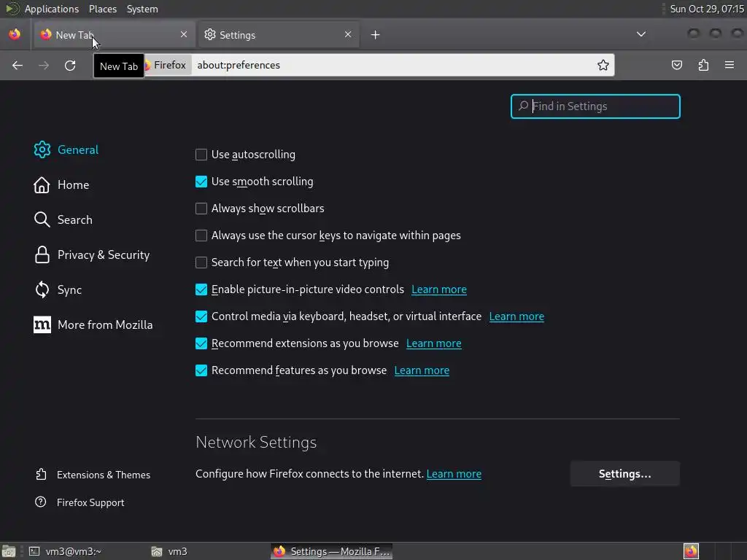Open the Network Settings button
Screen dimensions: 747x560
tap(624, 474)
